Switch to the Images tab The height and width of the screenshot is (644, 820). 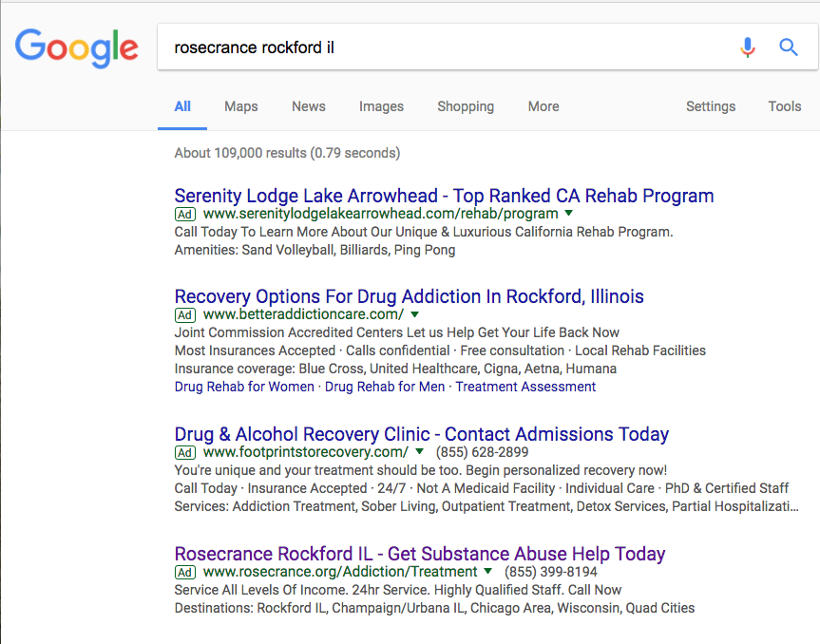[x=381, y=106]
